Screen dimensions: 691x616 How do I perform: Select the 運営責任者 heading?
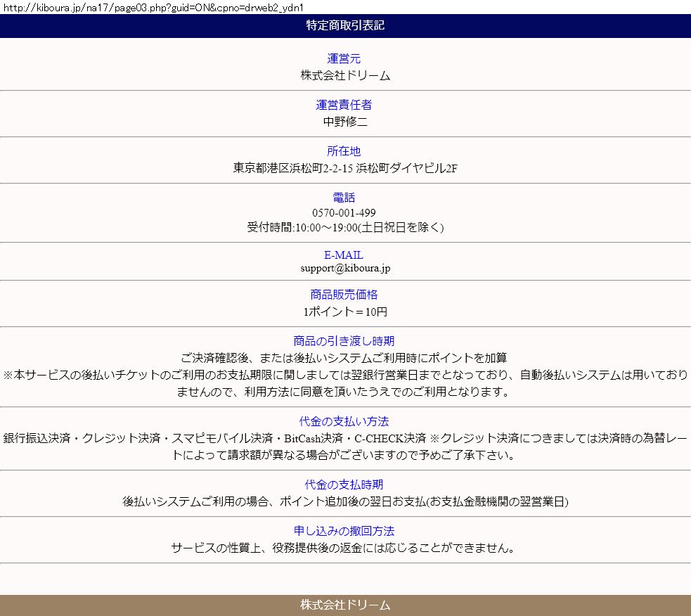(x=344, y=105)
